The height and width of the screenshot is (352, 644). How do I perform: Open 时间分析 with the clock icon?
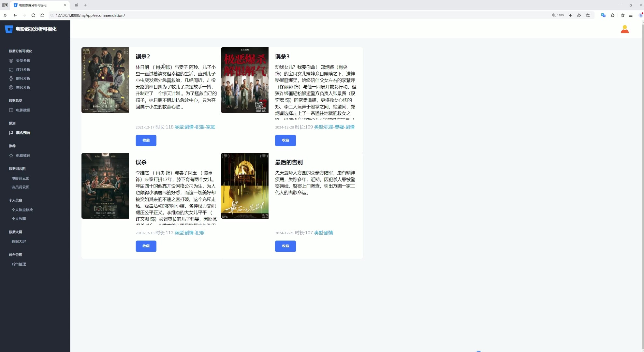point(23,78)
